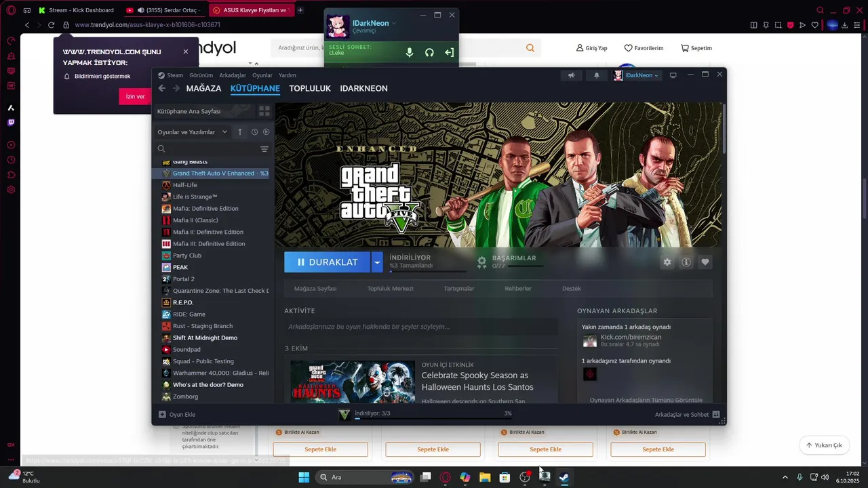The image size is (868, 488).
Task: Open Halloween Haunts event thumbnail
Action: point(353,382)
